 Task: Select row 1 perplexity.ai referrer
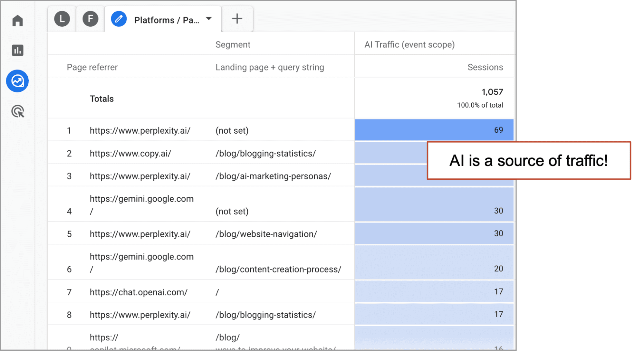(x=140, y=131)
